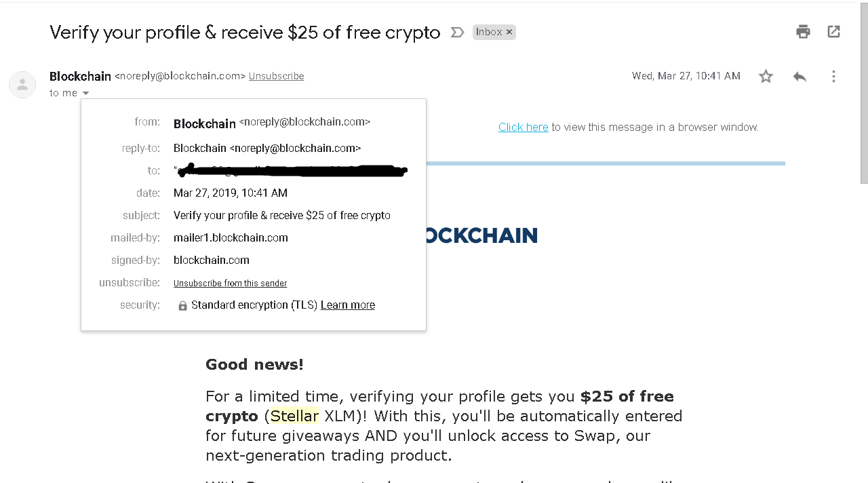868x483 pixels.
Task: Open the three-dot more options menu
Action: coord(833,77)
